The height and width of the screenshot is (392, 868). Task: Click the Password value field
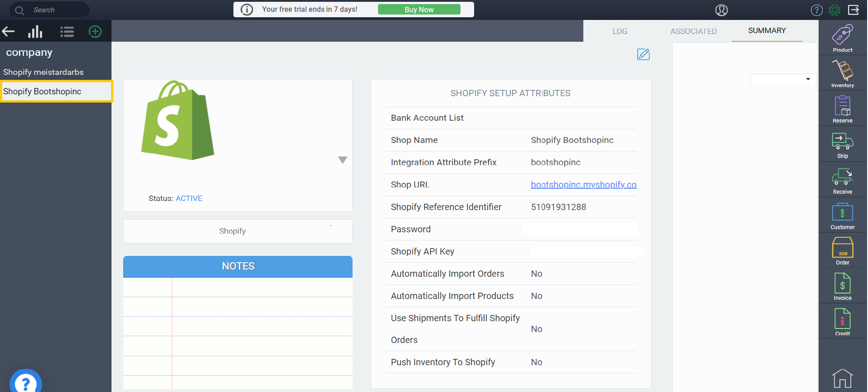pyautogui.click(x=580, y=229)
